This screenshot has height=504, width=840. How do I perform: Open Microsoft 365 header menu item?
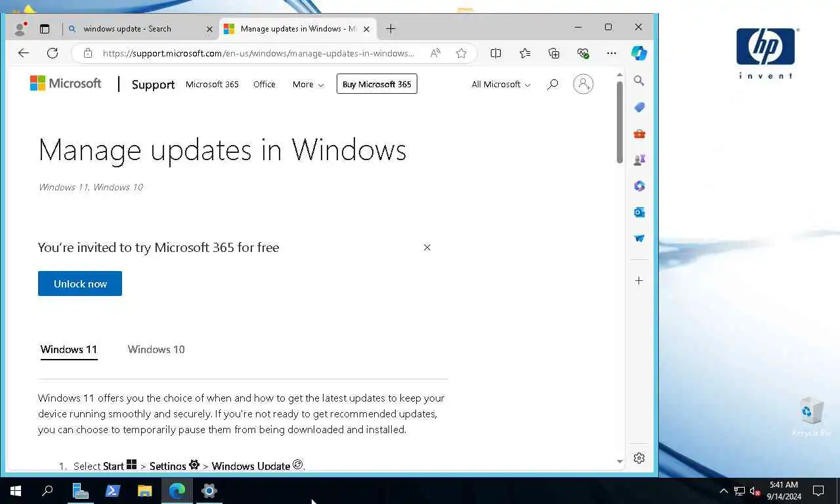[x=212, y=84]
